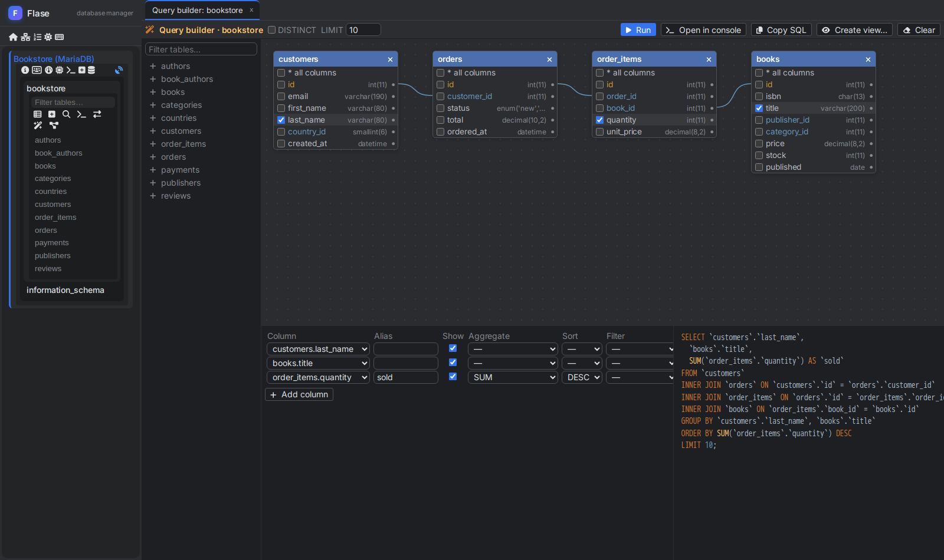This screenshot has height=560, width=944.
Task: Focus sidebar bookstore Filter tables field
Action: click(73, 103)
